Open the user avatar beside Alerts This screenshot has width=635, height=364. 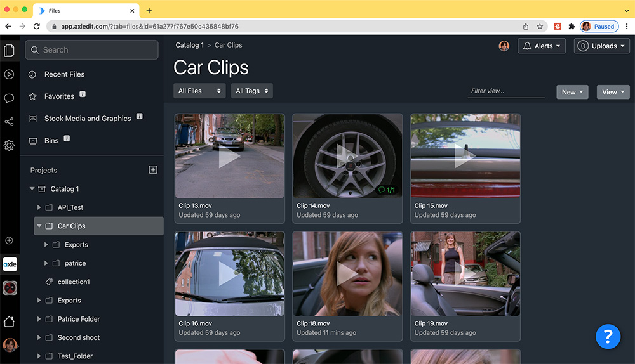(x=504, y=46)
